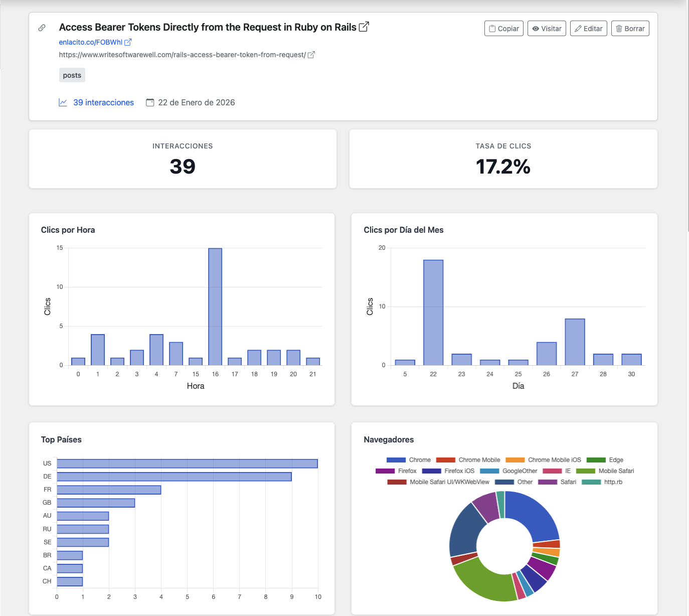This screenshot has height=616, width=689.
Task: Click the day 22 bar in monthly chart
Action: pyautogui.click(x=433, y=312)
